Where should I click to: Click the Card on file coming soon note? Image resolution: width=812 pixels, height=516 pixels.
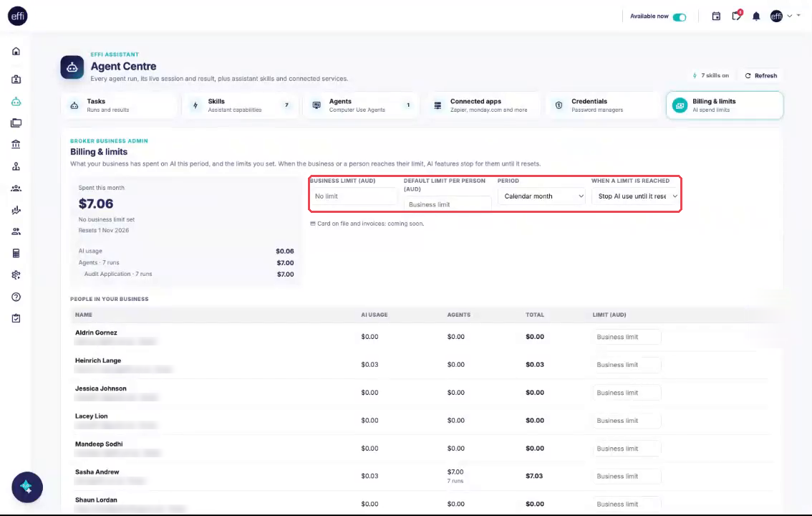pos(367,224)
